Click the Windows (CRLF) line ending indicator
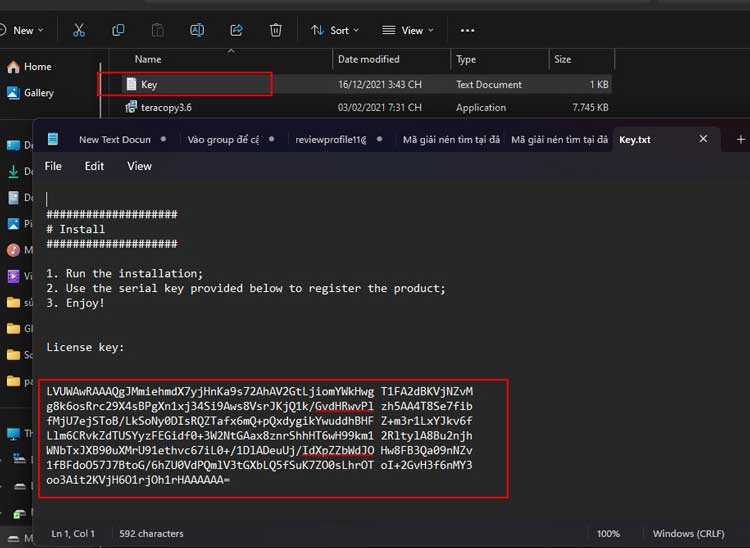Image resolution: width=750 pixels, height=548 pixels. [x=689, y=533]
